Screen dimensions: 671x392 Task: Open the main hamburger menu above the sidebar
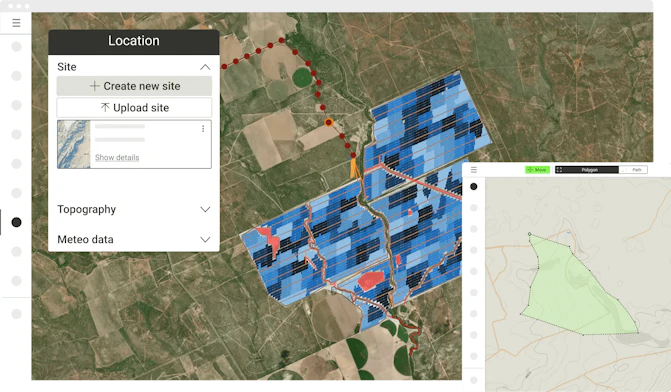tap(16, 23)
